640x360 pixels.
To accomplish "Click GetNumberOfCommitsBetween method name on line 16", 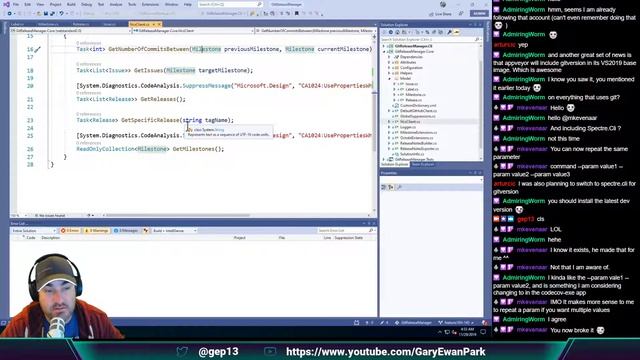I will 148,49.
